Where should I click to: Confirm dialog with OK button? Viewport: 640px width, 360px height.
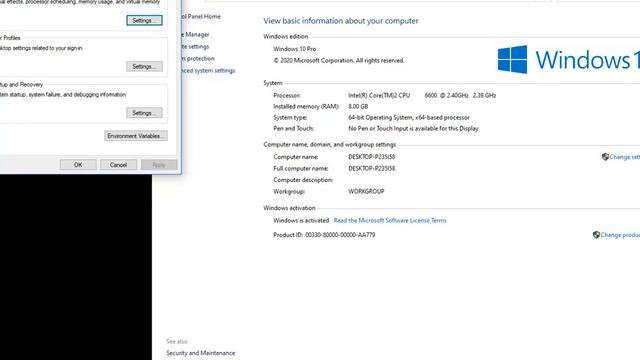[x=78, y=164]
